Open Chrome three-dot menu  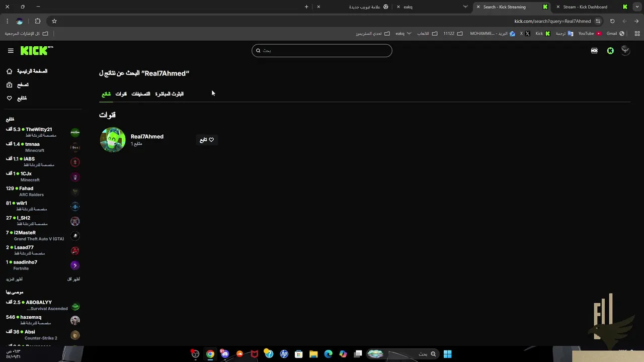[x=7, y=21]
